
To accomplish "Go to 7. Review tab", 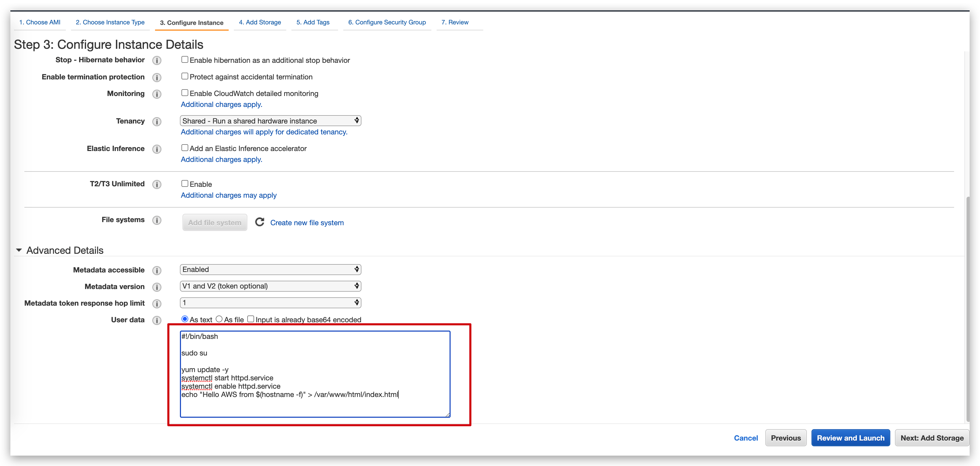I will click(455, 23).
